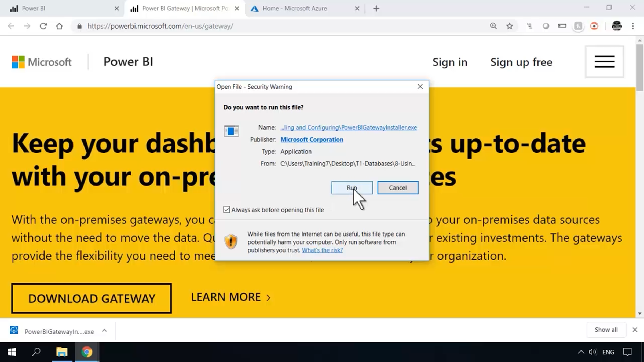
Task: Click the browser reload icon
Action: pos(43,26)
